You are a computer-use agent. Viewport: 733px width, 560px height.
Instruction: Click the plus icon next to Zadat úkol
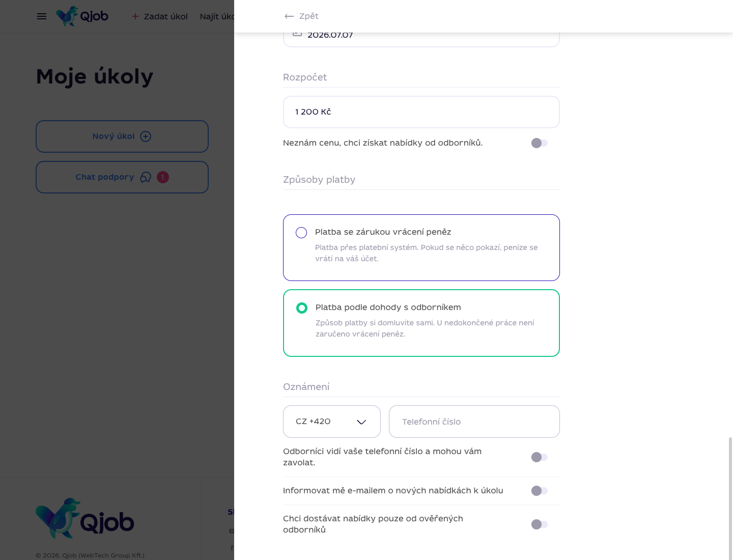tap(135, 16)
